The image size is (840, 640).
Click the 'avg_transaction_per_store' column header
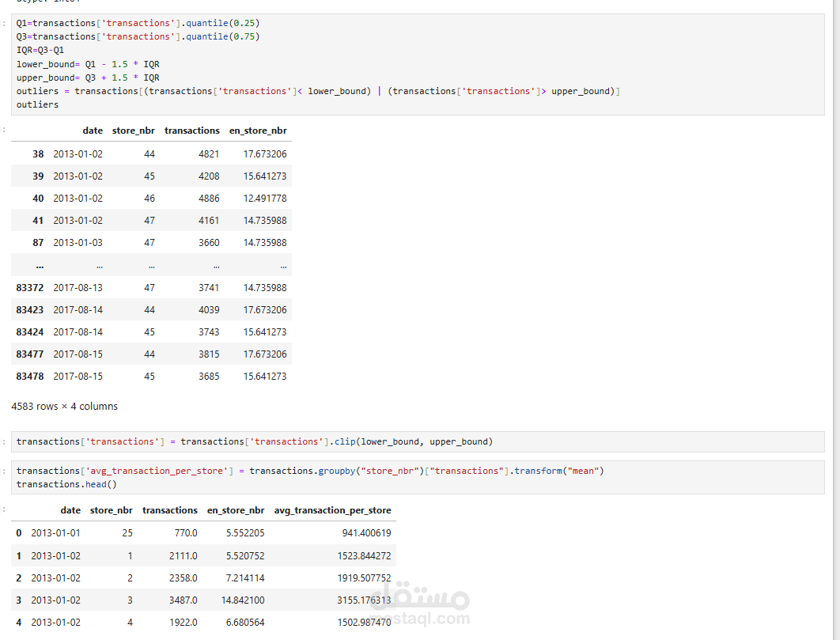click(x=333, y=510)
